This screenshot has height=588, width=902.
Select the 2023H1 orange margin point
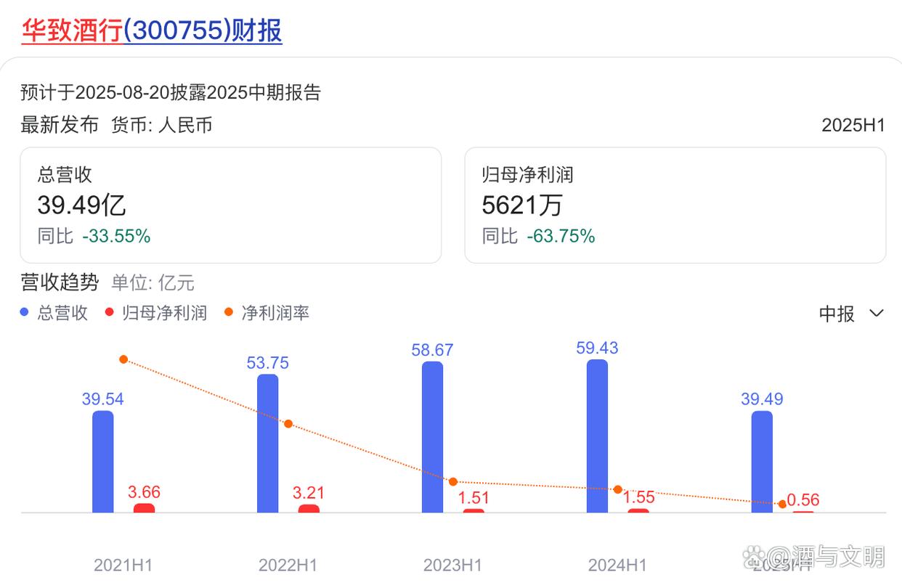pos(453,481)
